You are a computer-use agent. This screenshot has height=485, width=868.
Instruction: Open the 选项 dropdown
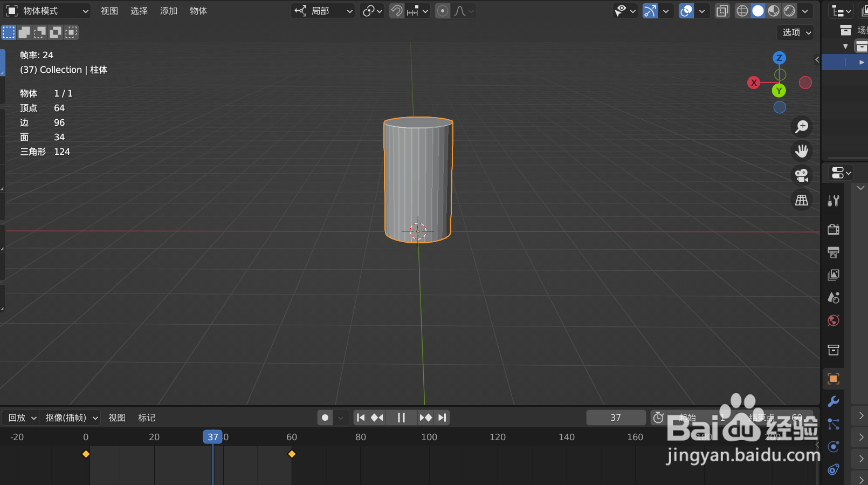click(795, 32)
